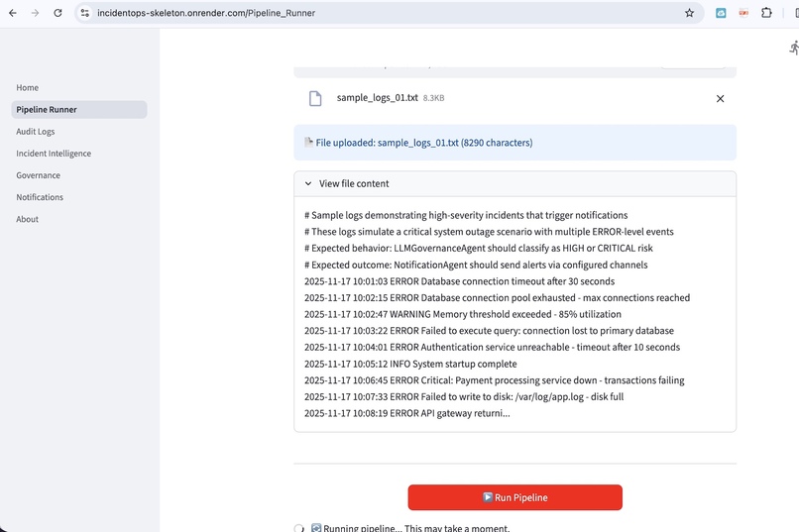Click the WARNING Memory threshold exceeded line
Image resolution: width=799 pixels, height=532 pixels.
(x=463, y=314)
